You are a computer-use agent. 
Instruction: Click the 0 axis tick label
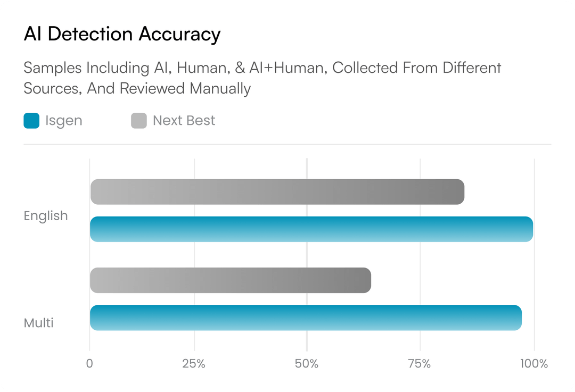pos(89,364)
